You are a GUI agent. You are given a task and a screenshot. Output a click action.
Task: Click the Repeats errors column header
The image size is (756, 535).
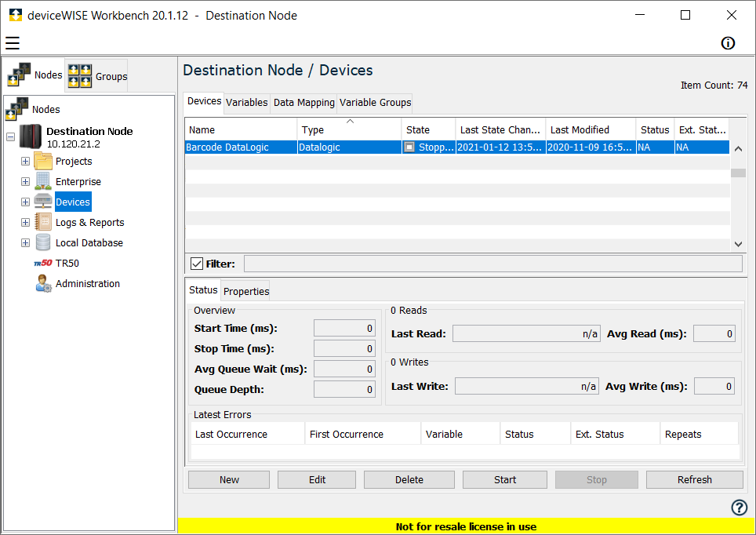699,434
